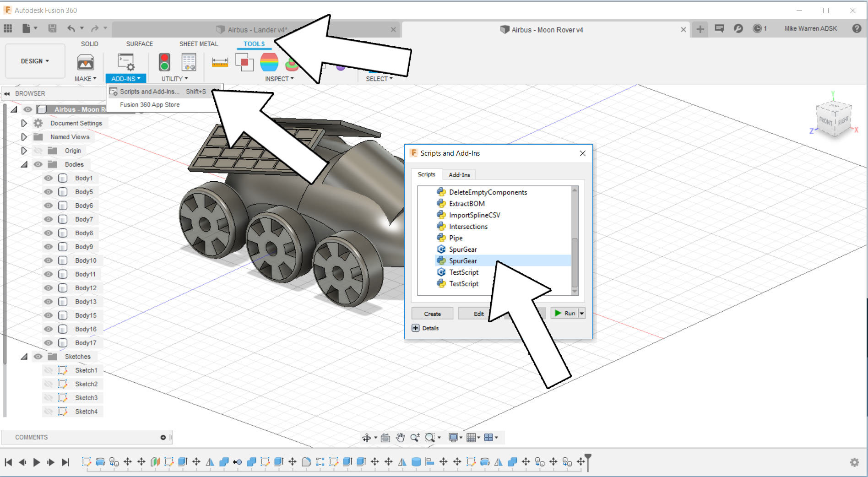Image resolution: width=868 pixels, height=477 pixels.
Task: Click the timeline end marker
Action: click(588, 462)
